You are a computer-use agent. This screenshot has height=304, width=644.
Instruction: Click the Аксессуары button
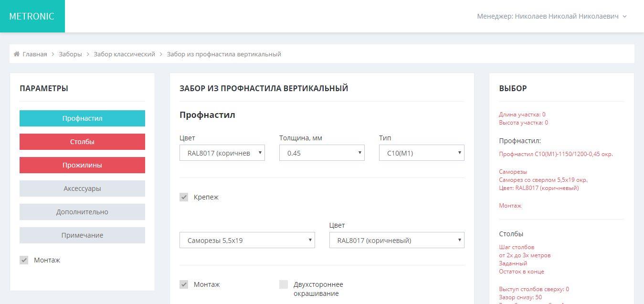(82, 189)
